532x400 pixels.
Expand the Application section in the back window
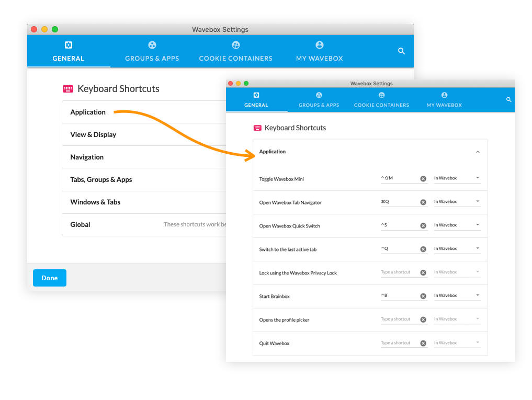(x=144, y=112)
